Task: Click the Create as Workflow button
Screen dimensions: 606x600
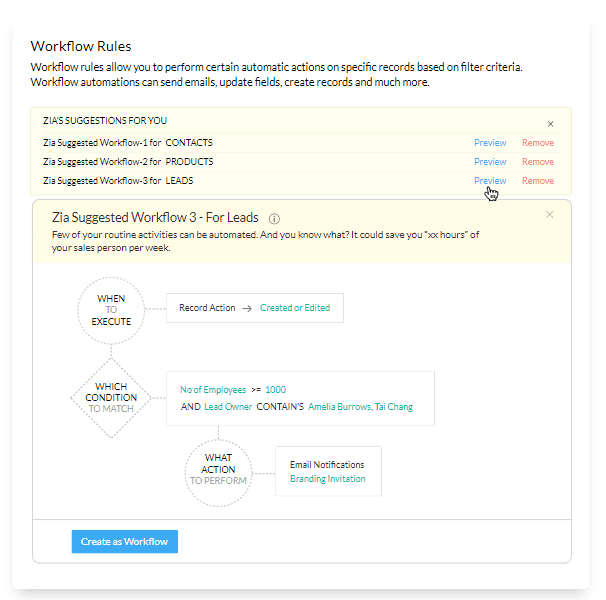Action: (124, 541)
